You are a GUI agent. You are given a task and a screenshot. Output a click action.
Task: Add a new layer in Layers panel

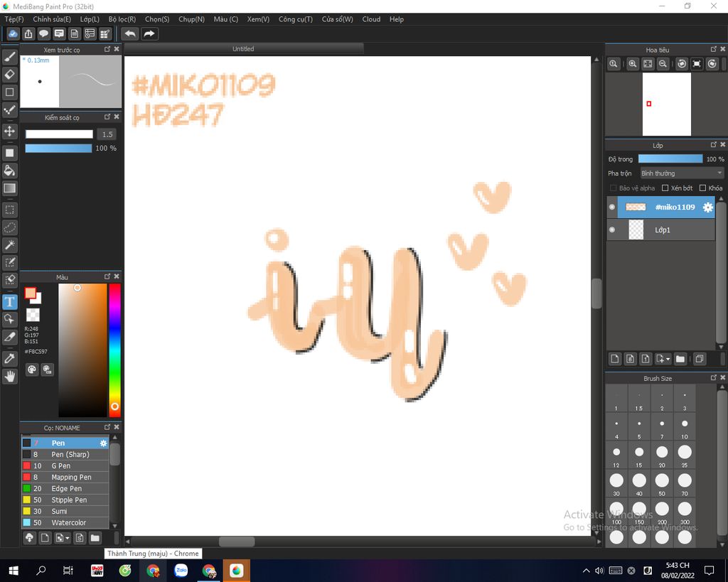click(x=615, y=359)
